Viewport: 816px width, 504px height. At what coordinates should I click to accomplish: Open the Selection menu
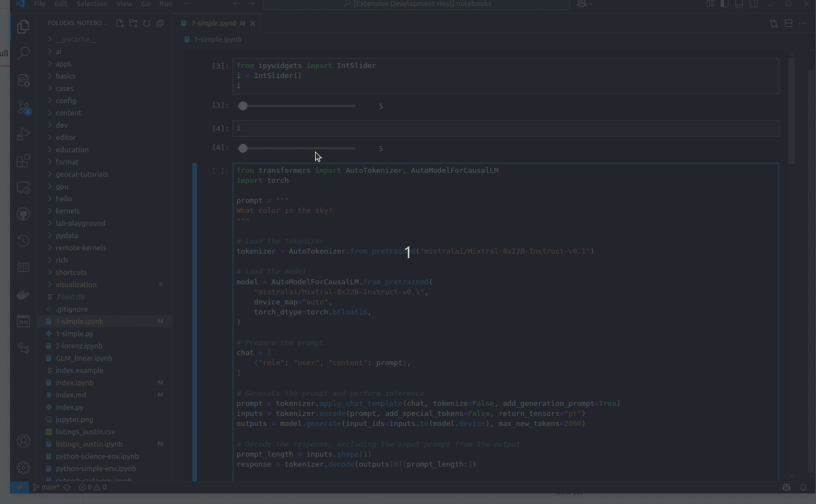(x=91, y=4)
